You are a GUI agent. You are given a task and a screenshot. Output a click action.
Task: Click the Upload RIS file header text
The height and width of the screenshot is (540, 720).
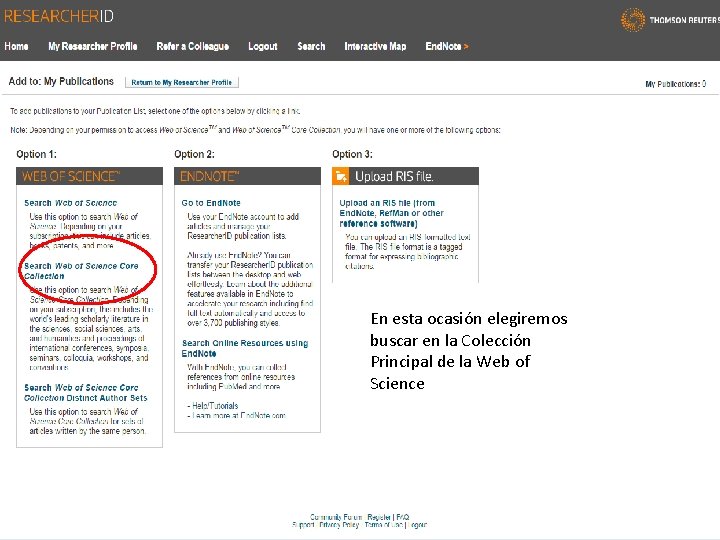[x=394, y=176]
